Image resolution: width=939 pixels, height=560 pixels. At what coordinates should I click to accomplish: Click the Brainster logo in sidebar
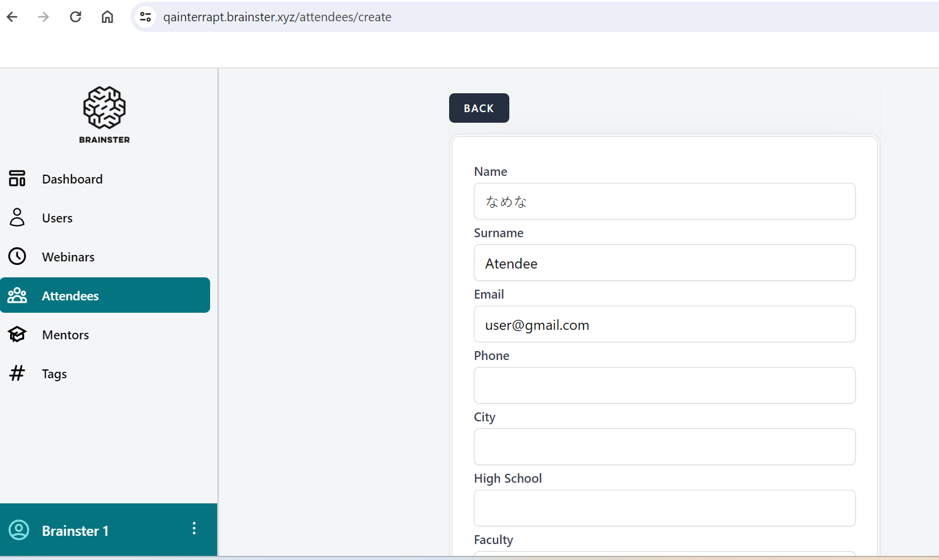pos(104,114)
